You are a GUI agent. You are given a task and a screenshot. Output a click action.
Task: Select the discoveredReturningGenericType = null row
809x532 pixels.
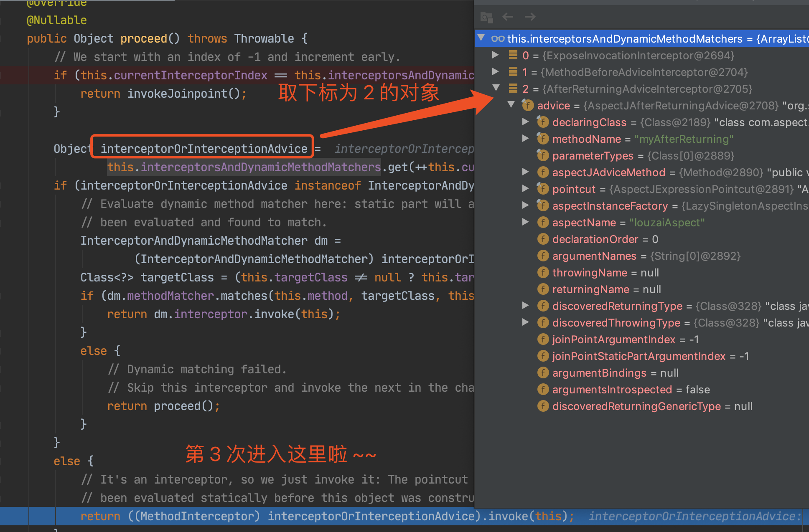[x=642, y=406]
